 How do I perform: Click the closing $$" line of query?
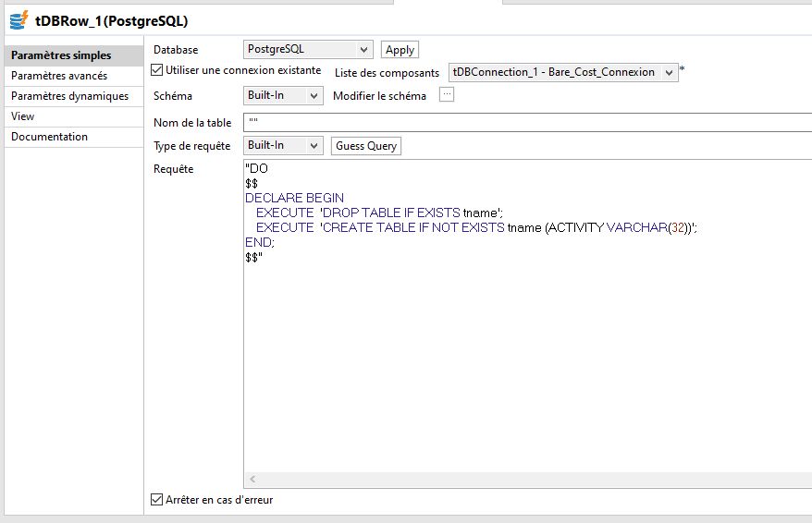tap(253, 257)
